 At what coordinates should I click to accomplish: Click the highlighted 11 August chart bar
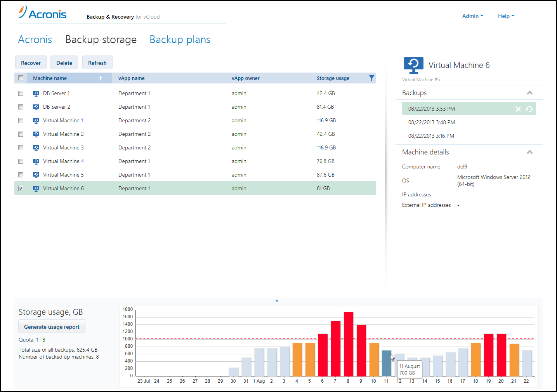point(386,363)
